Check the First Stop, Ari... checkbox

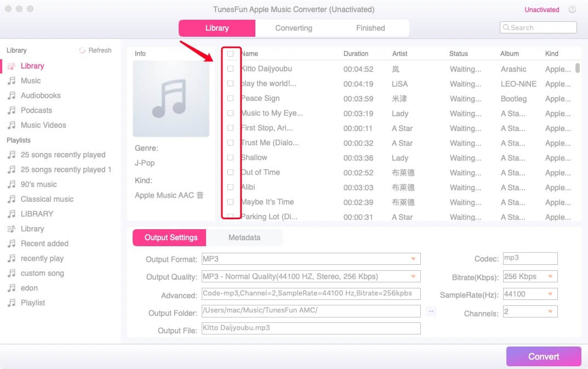[x=230, y=128]
